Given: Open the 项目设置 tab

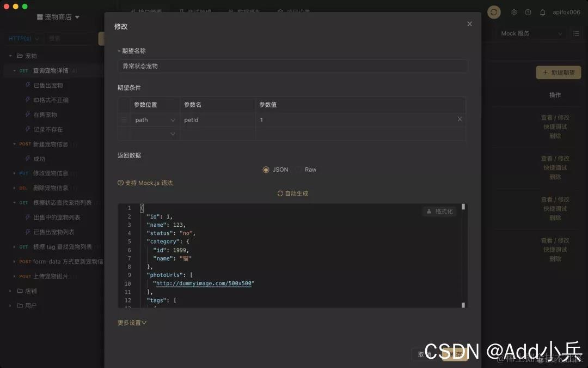Looking at the screenshot, I should 299,11.
